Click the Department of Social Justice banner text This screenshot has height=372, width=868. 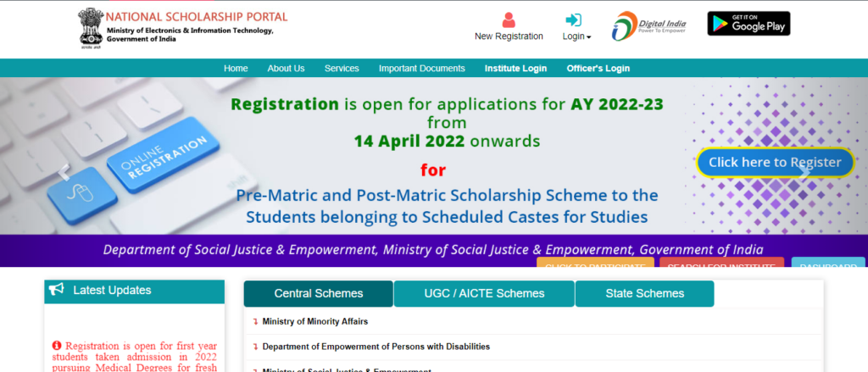(433, 250)
